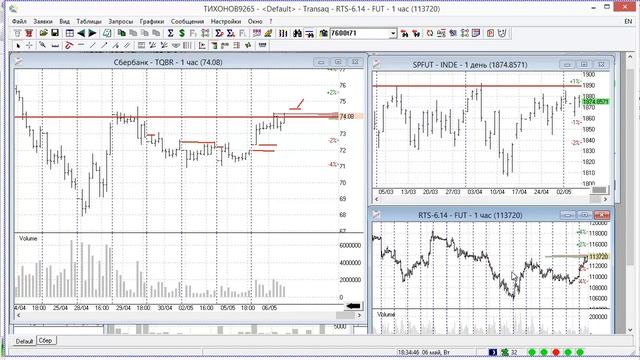Image resolution: width=640 pixels, height=360 pixels.
Task: Click the 113720 price label on RTS chart
Action: [598, 256]
